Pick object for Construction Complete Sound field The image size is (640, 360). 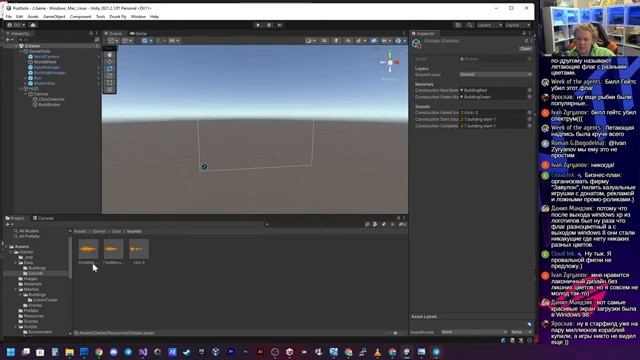tap(529, 126)
